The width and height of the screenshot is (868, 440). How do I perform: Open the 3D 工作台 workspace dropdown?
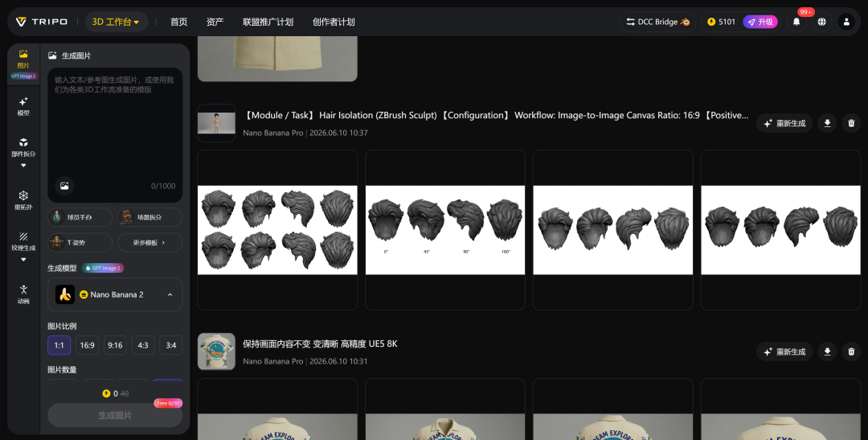coord(117,22)
